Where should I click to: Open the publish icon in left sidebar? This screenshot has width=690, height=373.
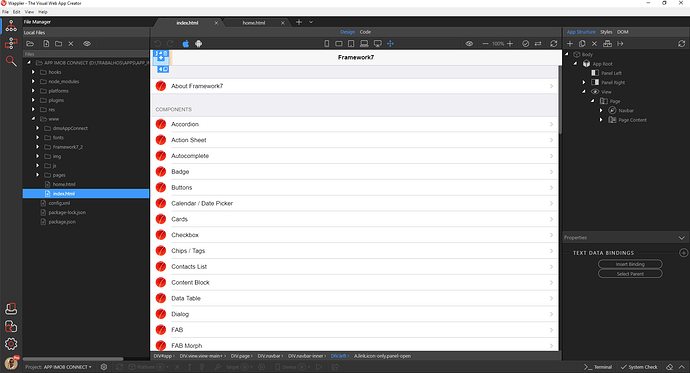[x=11, y=309]
